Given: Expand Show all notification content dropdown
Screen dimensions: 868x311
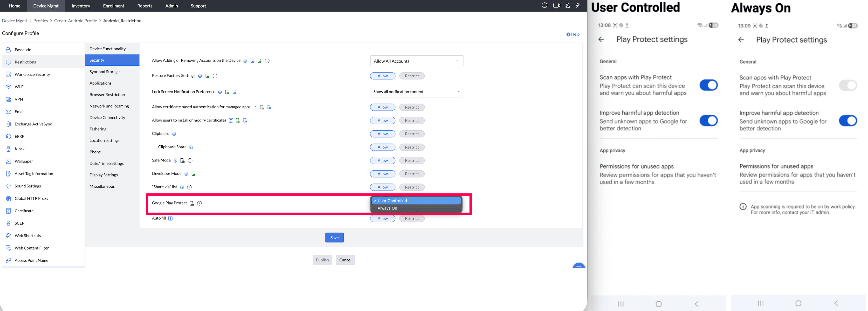Looking at the screenshot, I should 416,92.
